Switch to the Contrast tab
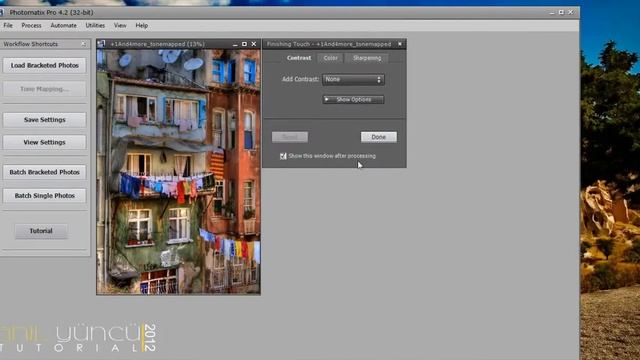 pyautogui.click(x=299, y=58)
